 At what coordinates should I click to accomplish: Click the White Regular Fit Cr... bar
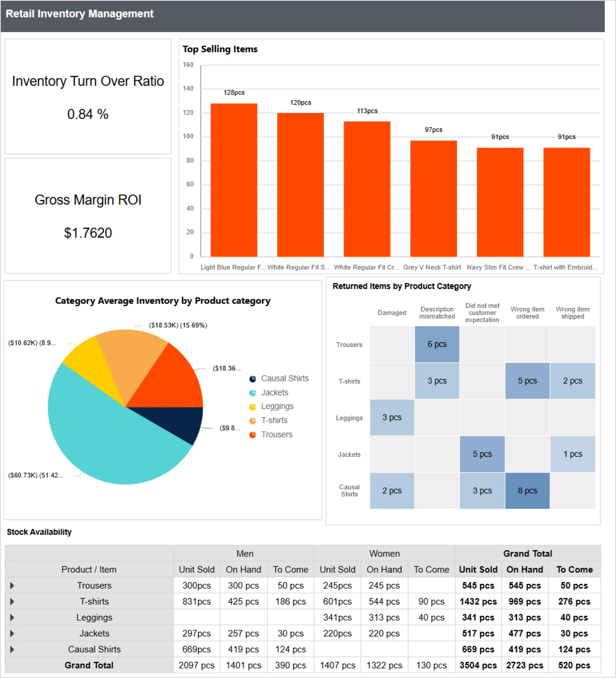(x=367, y=189)
